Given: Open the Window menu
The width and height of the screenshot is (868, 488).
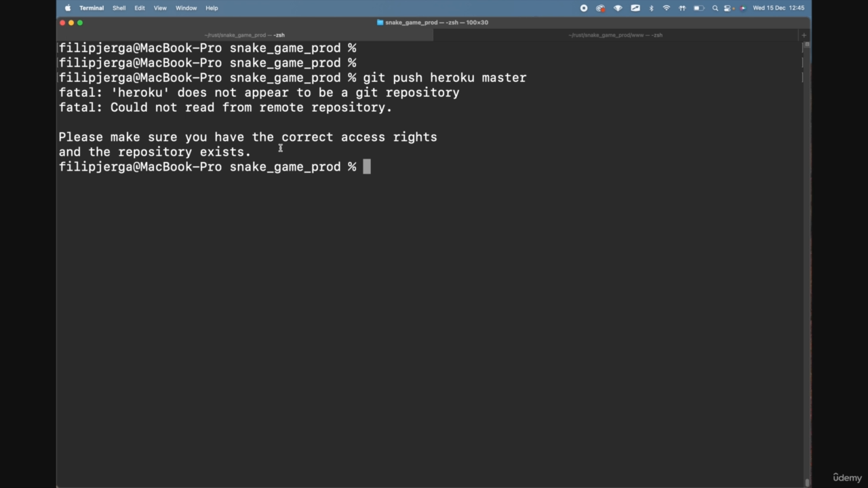Looking at the screenshot, I should 186,8.
